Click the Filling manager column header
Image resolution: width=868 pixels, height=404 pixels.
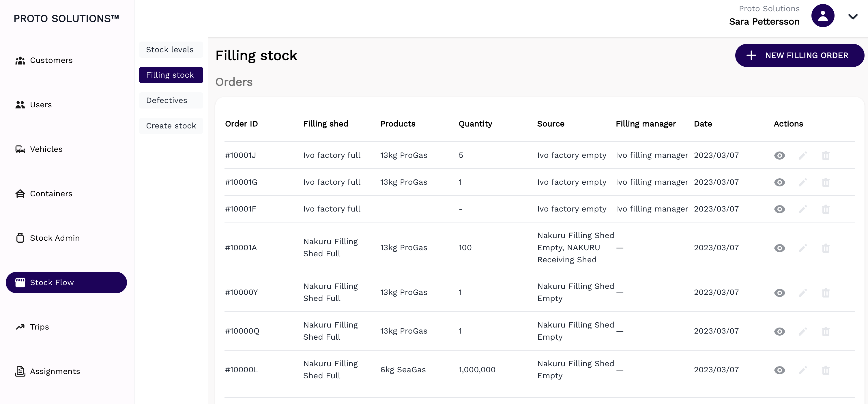pyautogui.click(x=646, y=124)
